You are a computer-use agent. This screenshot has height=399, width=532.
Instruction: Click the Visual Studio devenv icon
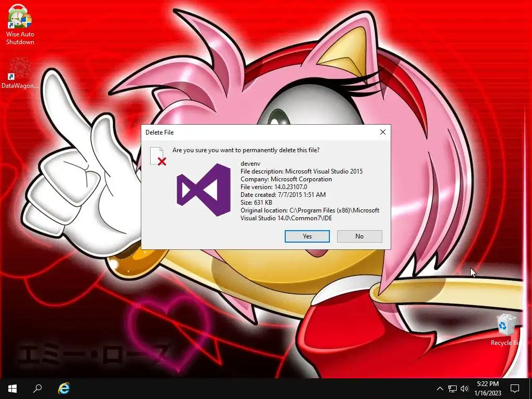[204, 190]
